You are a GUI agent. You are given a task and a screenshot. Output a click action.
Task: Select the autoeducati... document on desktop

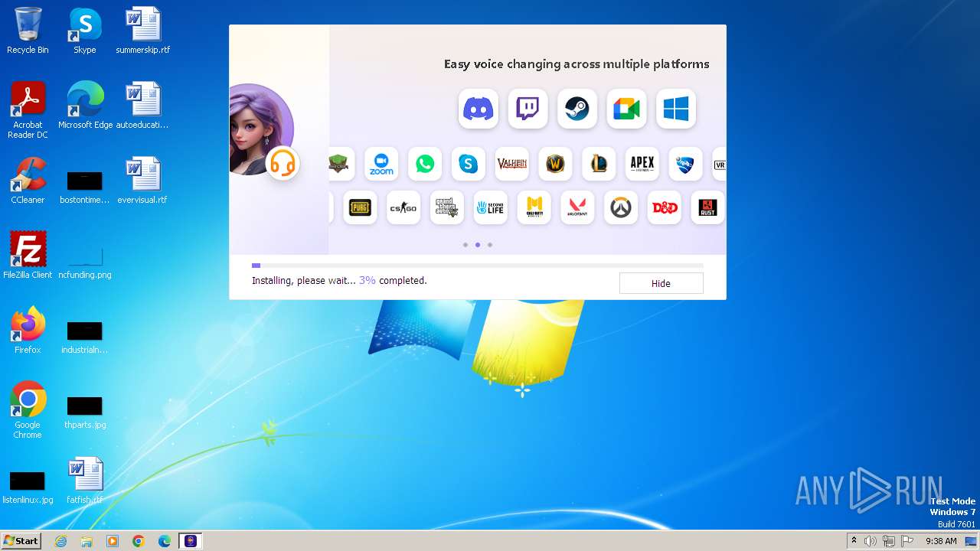coord(142,106)
